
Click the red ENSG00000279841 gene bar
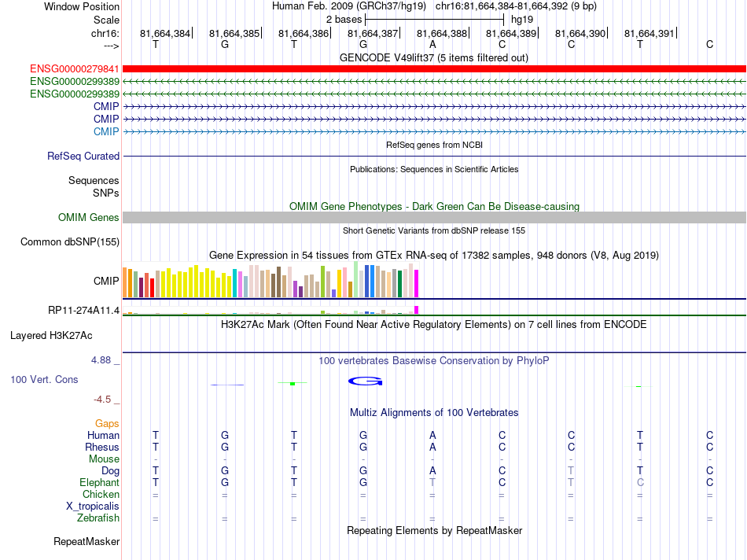coord(434,69)
